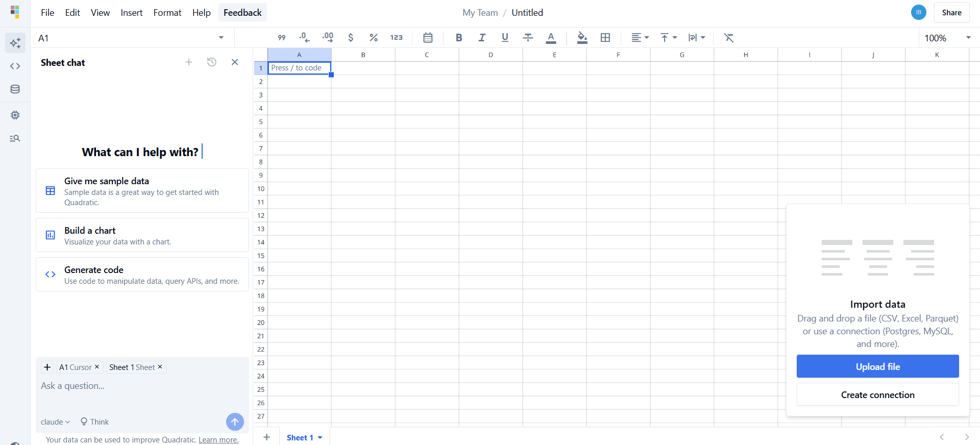Open date and time format calendar icon

click(428, 38)
